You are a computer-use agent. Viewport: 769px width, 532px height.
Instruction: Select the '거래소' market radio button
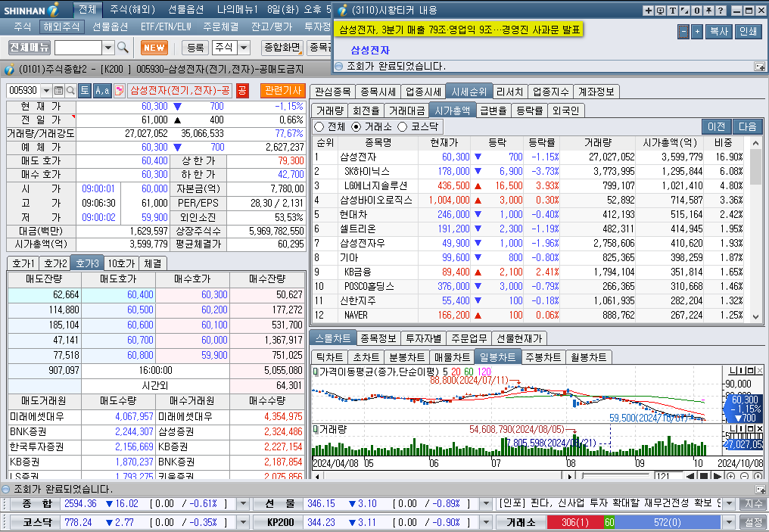click(x=356, y=126)
